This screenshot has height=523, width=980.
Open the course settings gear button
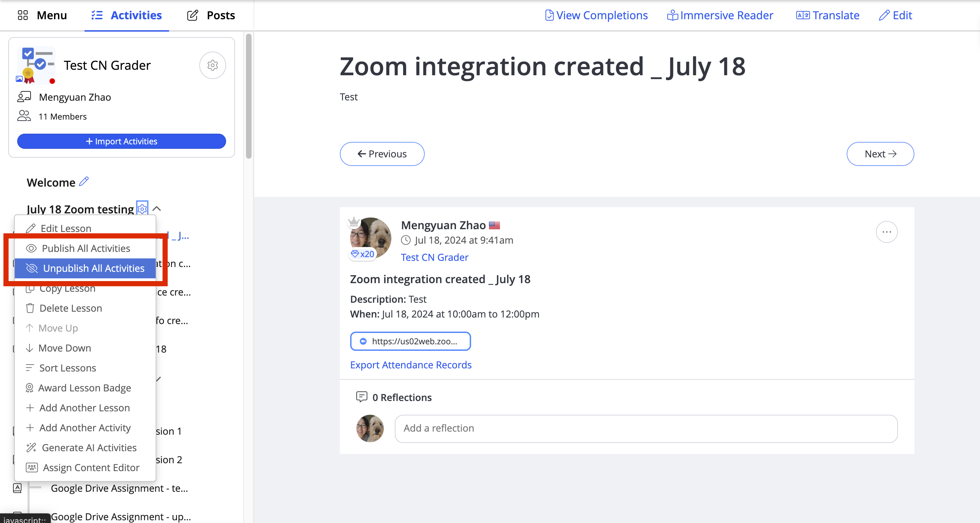(212, 65)
